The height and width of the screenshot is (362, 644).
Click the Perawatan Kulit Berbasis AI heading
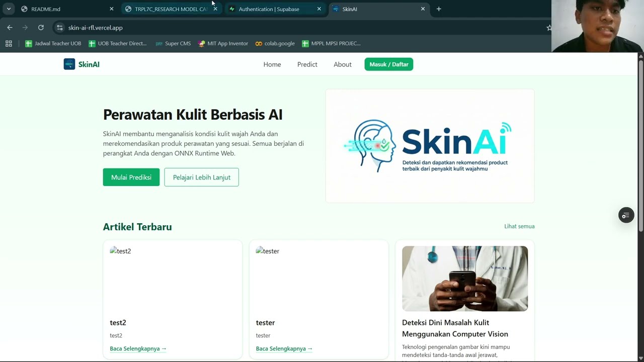click(x=193, y=115)
